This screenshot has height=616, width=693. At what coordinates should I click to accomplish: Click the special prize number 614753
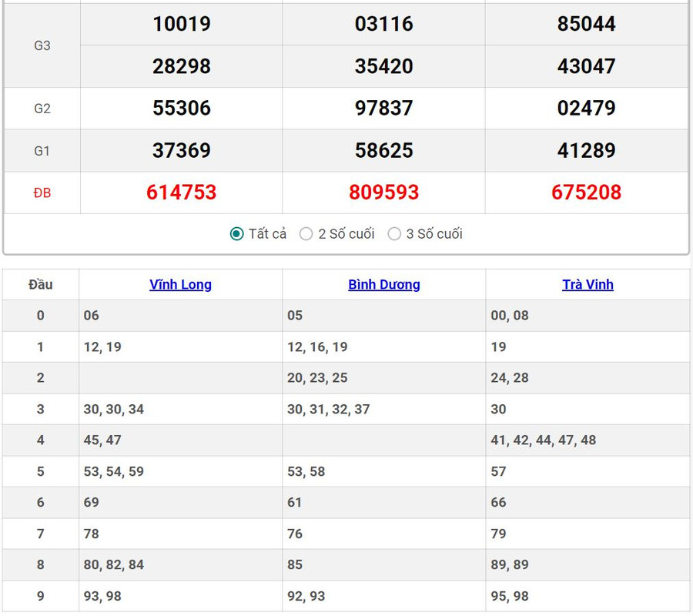(x=182, y=192)
